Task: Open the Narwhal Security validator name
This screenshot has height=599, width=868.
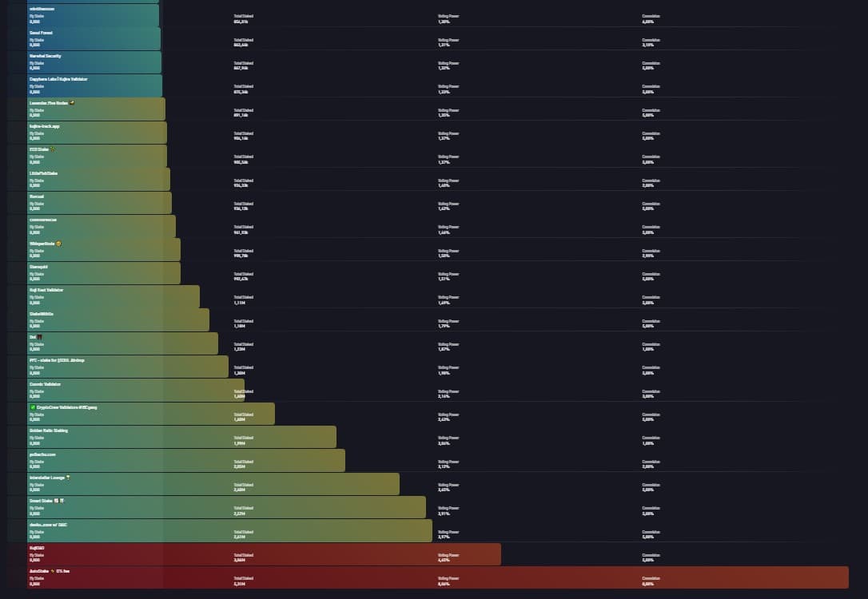Action: click(x=45, y=56)
